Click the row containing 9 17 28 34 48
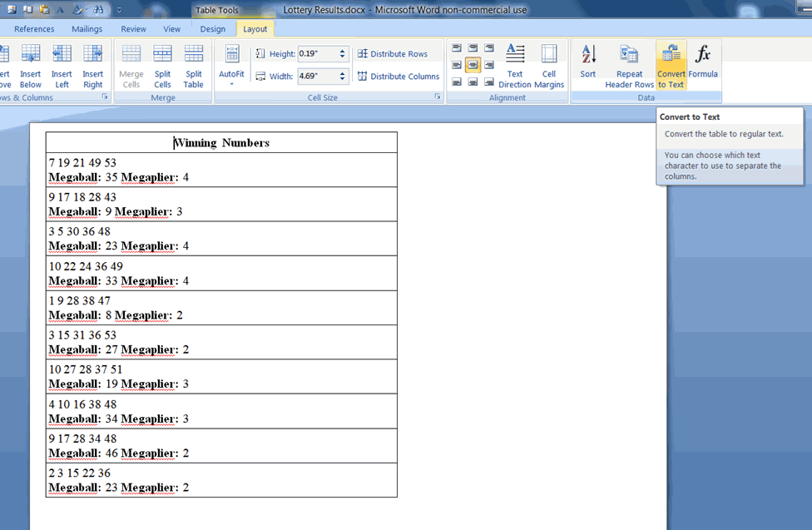Viewport: 812px width, 530px height. (x=221, y=446)
